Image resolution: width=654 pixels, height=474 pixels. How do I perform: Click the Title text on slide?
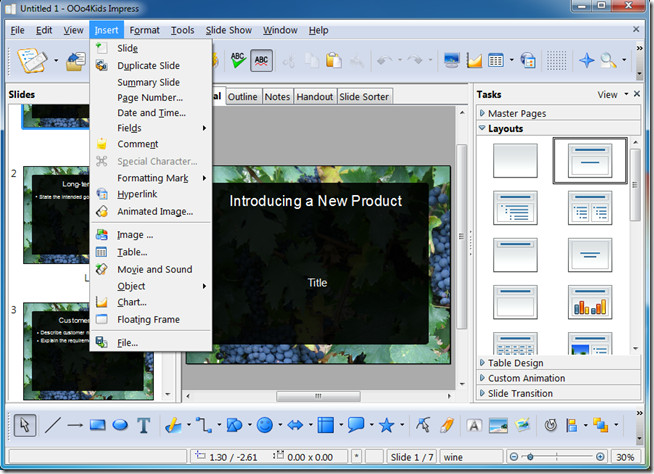[317, 283]
